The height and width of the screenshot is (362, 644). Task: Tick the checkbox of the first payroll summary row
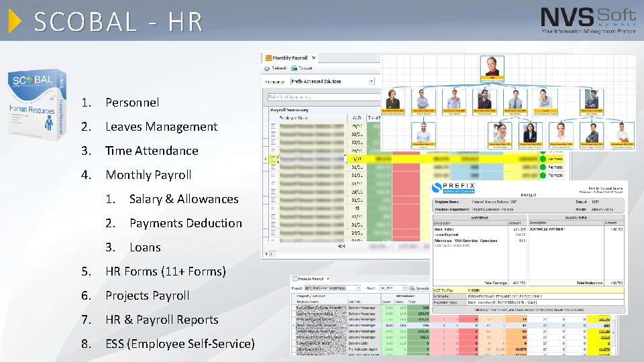coord(274,125)
